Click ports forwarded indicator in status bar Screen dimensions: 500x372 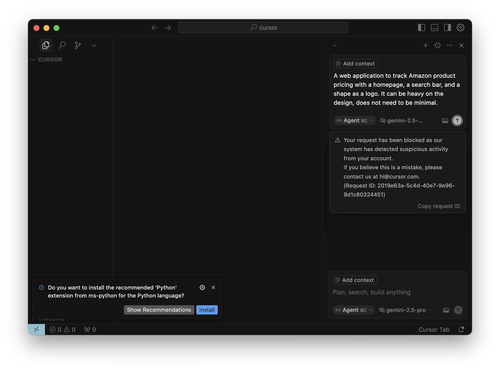tap(90, 330)
